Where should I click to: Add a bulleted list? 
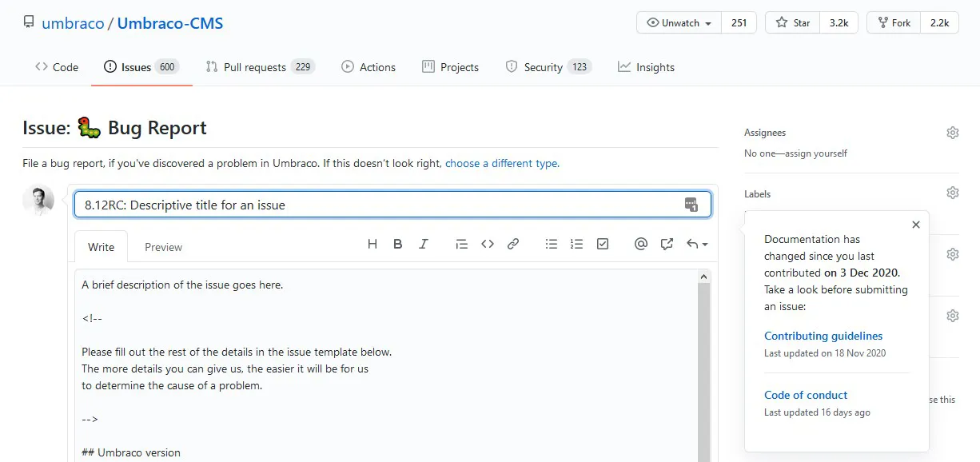tap(551, 244)
